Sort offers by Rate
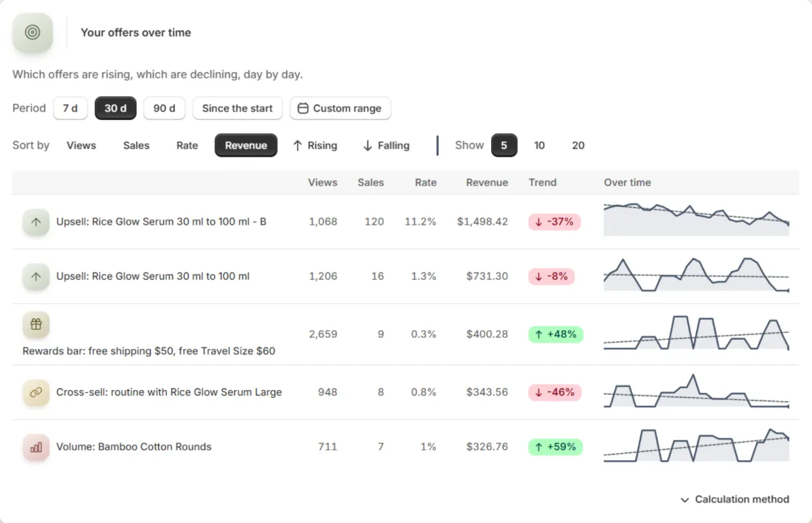The height and width of the screenshot is (523, 812). (187, 146)
